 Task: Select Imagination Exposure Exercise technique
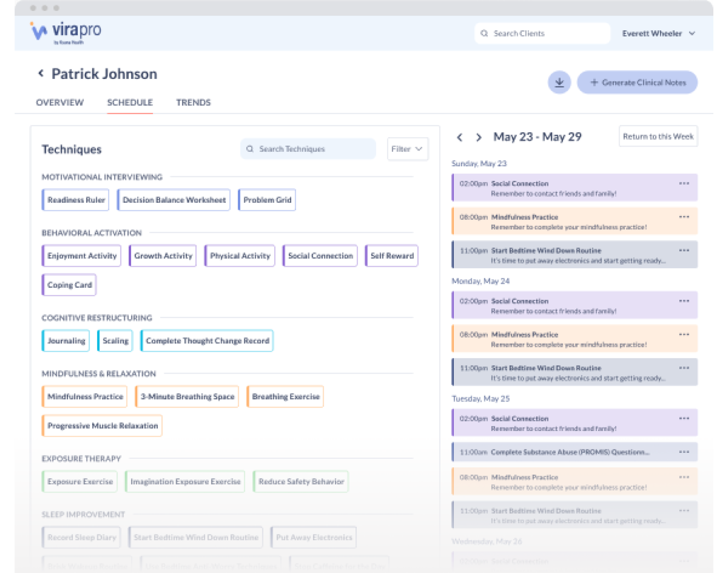(x=185, y=482)
